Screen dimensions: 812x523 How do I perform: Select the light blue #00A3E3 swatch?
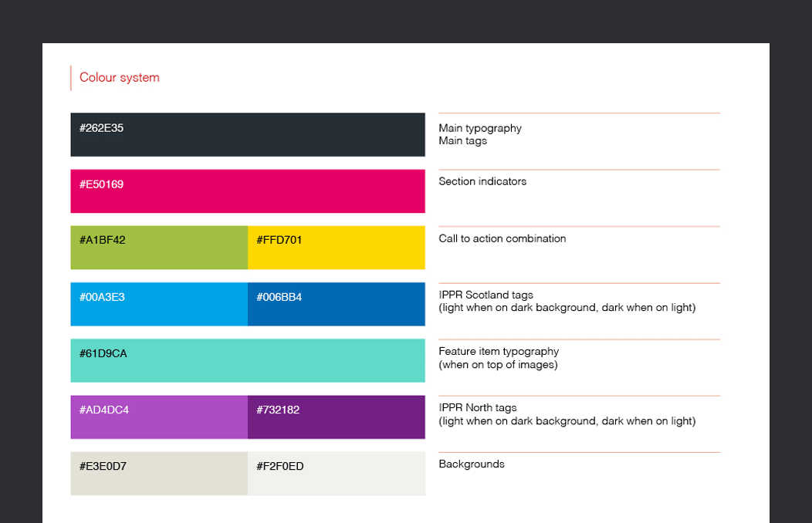point(159,304)
